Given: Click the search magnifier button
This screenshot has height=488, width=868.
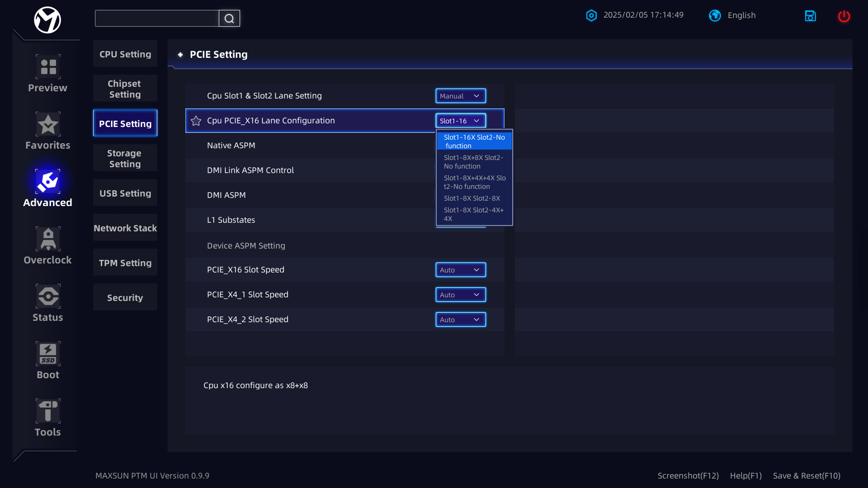Looking at the screenshot, I should pyautogui.click(x=229, y=19).
